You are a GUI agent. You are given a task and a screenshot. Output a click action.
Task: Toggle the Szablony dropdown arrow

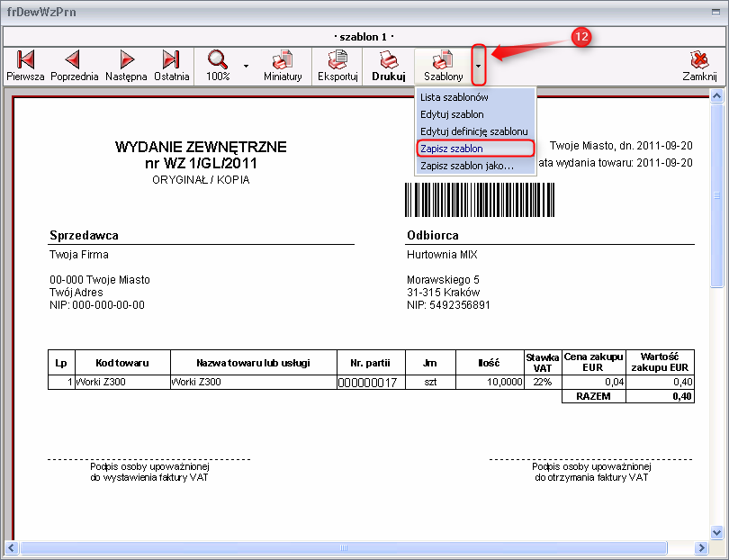click(480, 66)
